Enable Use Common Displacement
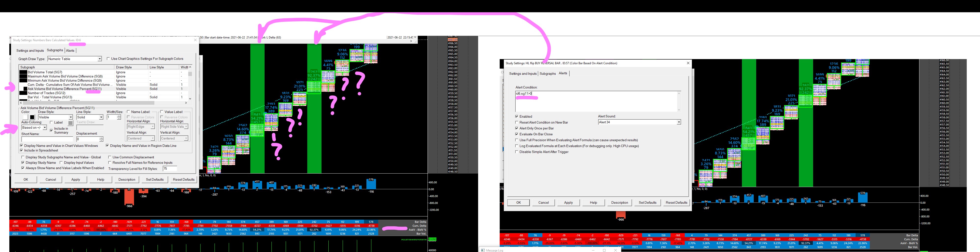The width and height of the screenshot is (980, 252). 109,157
